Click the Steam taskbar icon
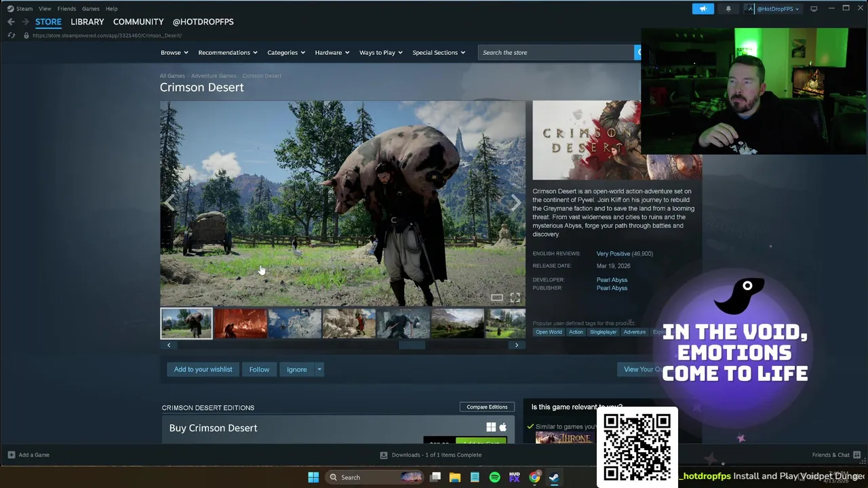This screenshot has height=488, width=868. point(554,477)
